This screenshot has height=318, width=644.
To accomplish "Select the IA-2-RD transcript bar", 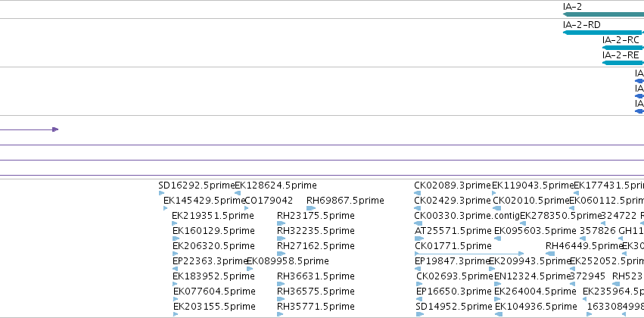I will (x=603, y=33).
